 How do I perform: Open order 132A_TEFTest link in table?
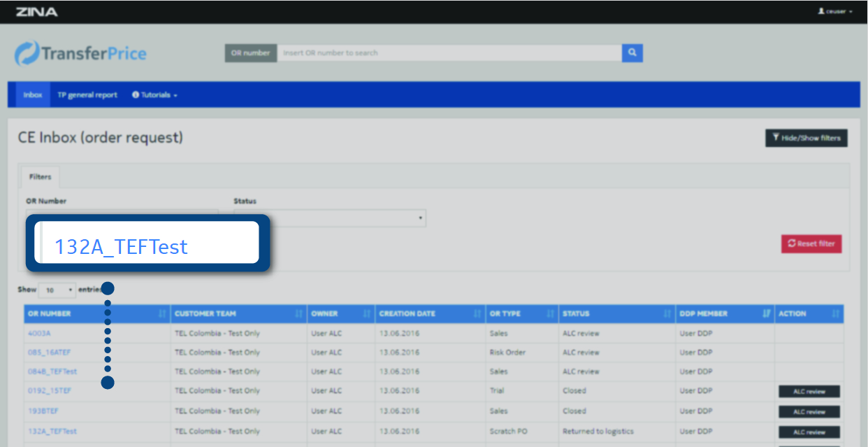point(52,432)
